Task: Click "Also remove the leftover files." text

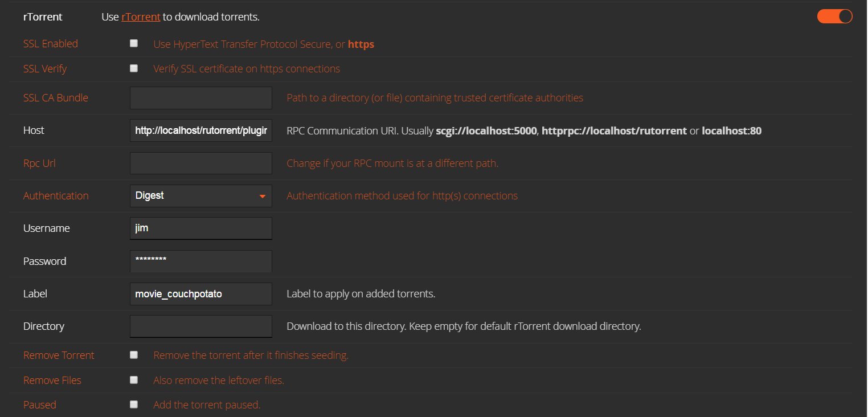Action: coord(219,381)
